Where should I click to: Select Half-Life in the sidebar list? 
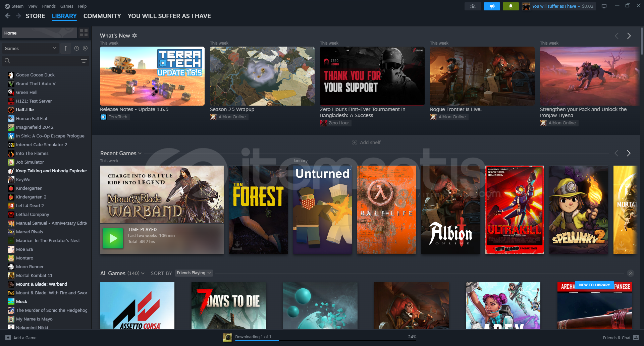pyautogui.click(x=25, y=110)
